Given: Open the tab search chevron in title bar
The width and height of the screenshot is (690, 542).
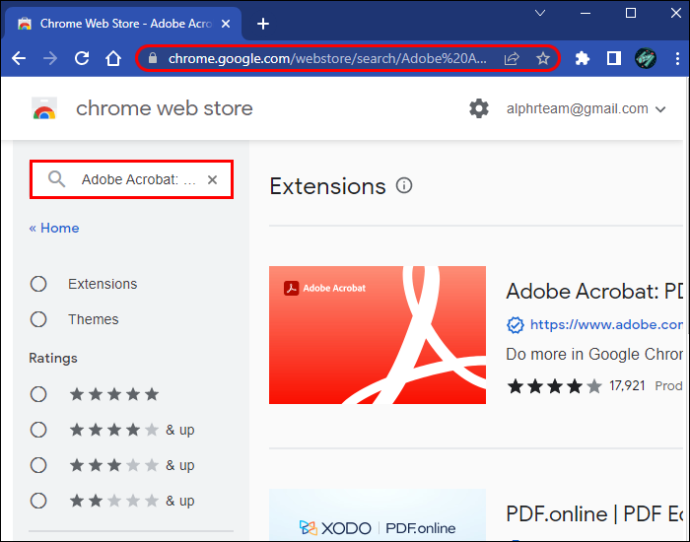Looking at the screenshot, I should [x=540, y=13].
